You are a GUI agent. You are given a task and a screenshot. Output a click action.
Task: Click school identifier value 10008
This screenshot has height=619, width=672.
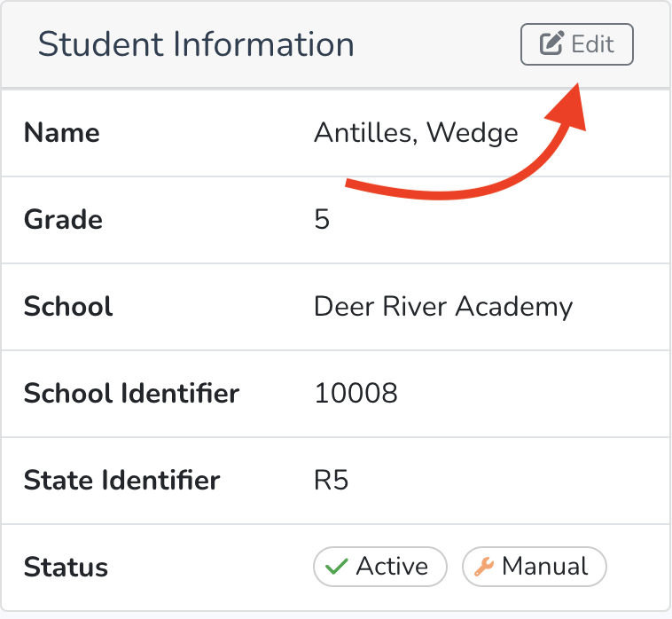click(356, 393)
